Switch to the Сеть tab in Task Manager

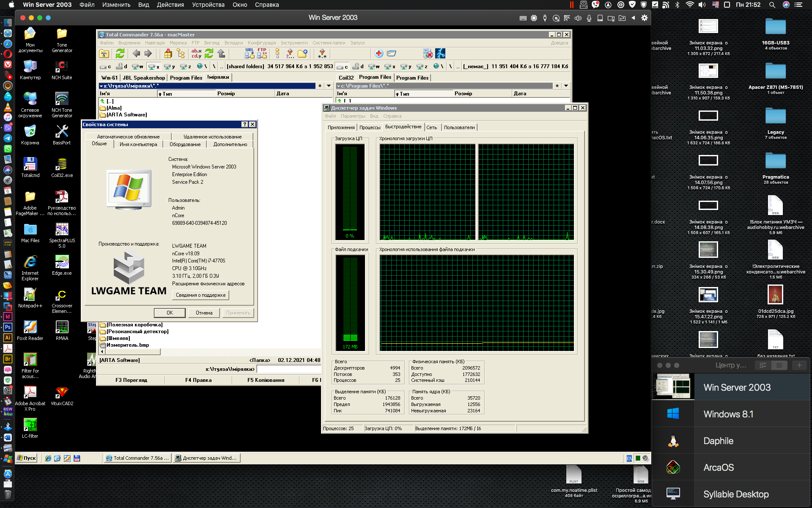(432, 127)
